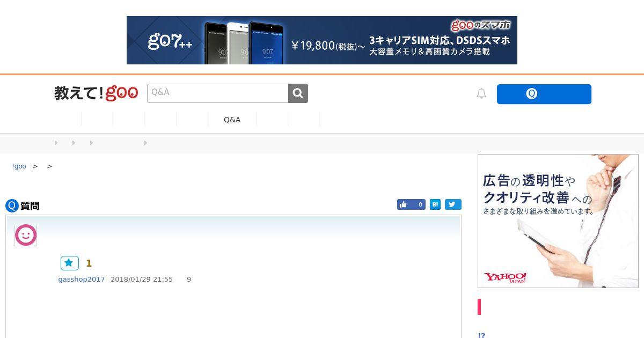Open the g07++ smartphone banner ad

[322, 40]
